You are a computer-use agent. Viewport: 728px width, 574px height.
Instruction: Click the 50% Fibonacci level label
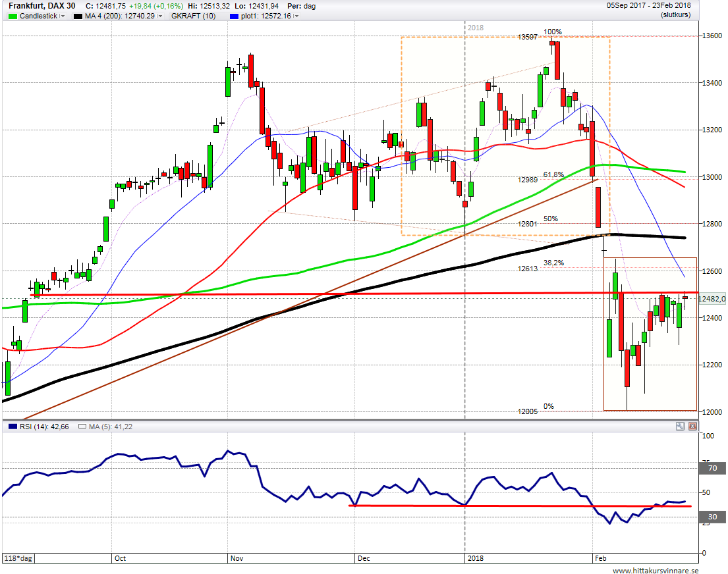[551, 219]
